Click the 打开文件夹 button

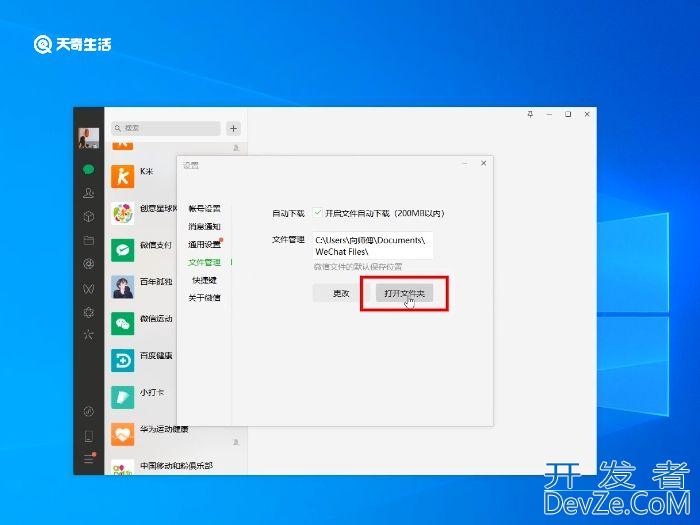coord(404,293)
